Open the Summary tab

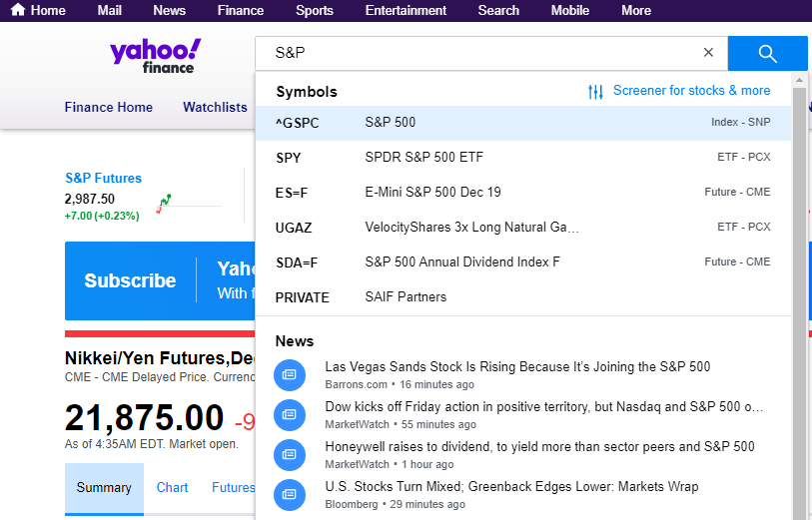pyautogui.click(x=104, y=488)
